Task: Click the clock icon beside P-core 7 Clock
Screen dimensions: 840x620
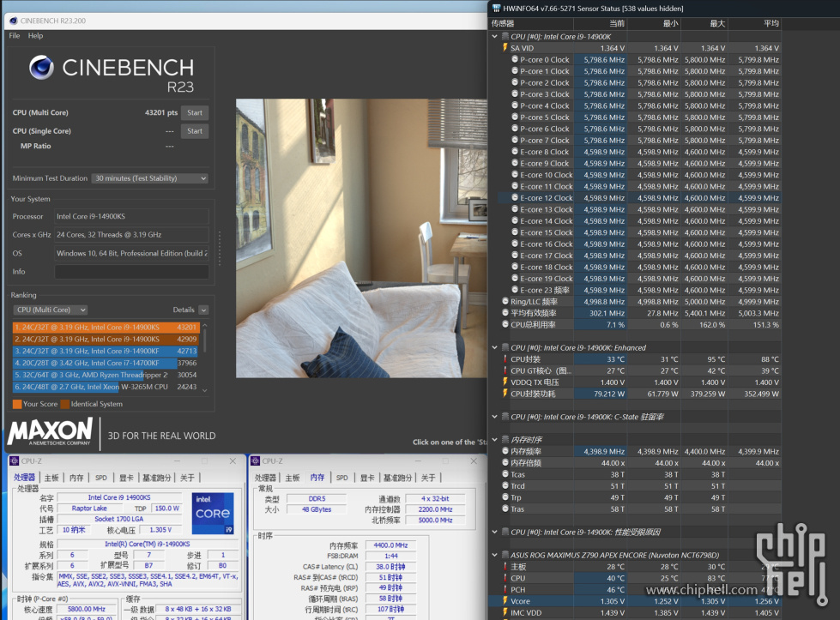Action: coord(515,141)
